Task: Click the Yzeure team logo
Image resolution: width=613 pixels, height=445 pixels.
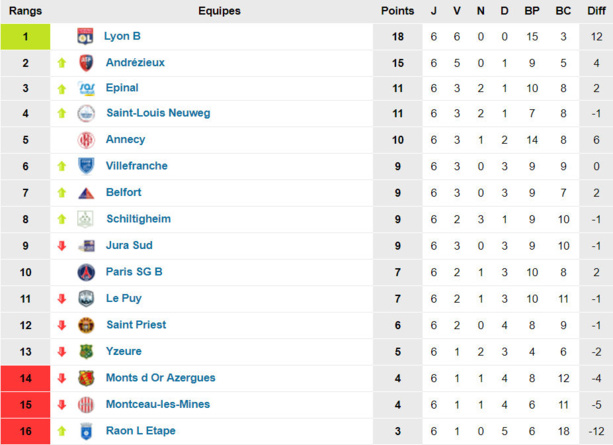Action: pyautogui.click(x=86, y=351)
